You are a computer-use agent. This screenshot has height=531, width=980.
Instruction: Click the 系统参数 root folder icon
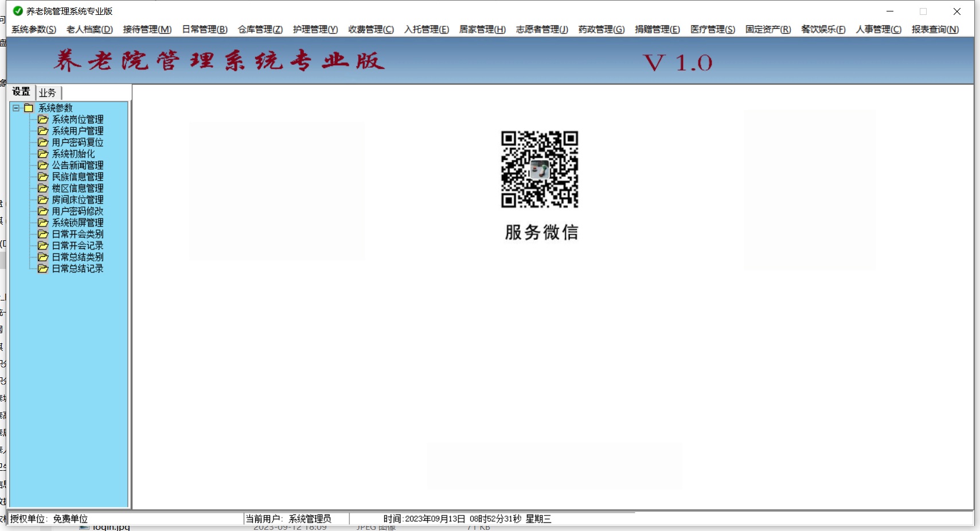point(29,108)
